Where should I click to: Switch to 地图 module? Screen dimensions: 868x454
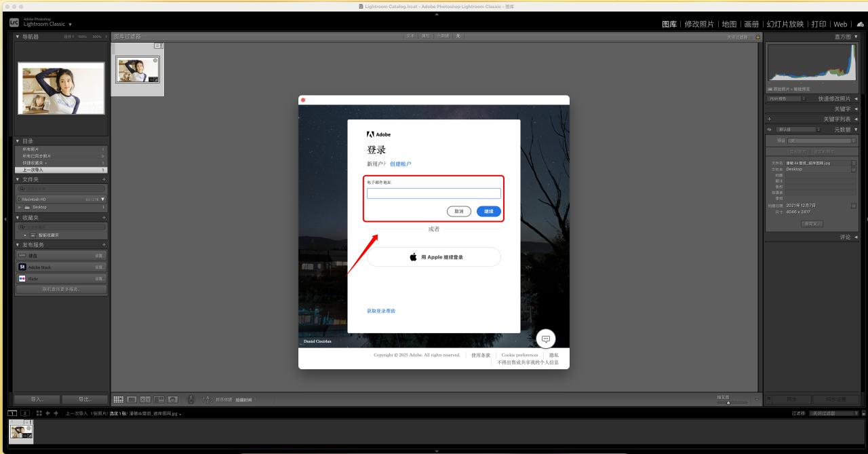[729, 24]
